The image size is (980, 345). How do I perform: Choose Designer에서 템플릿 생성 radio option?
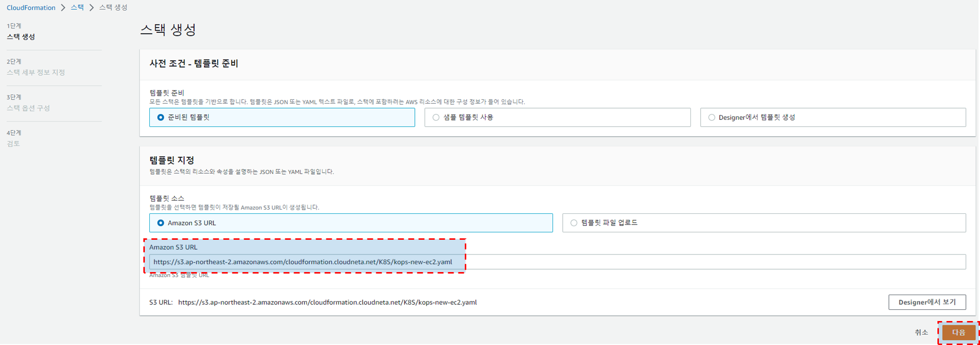click(712, 117)
